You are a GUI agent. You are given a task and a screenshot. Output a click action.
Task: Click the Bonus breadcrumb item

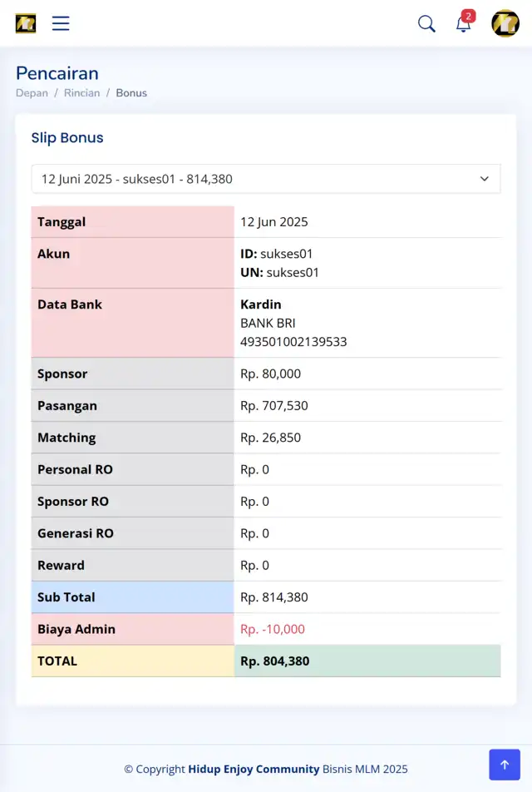click(131, 93)
